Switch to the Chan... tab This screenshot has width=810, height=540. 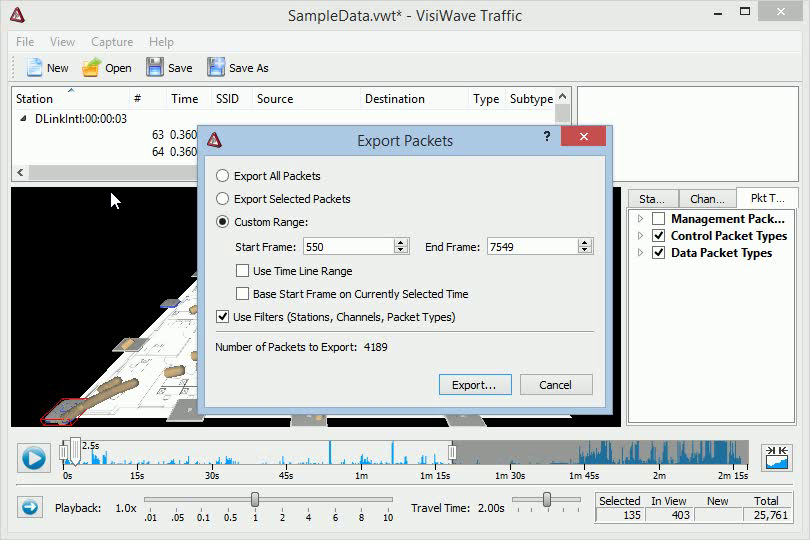coord(707,199)
